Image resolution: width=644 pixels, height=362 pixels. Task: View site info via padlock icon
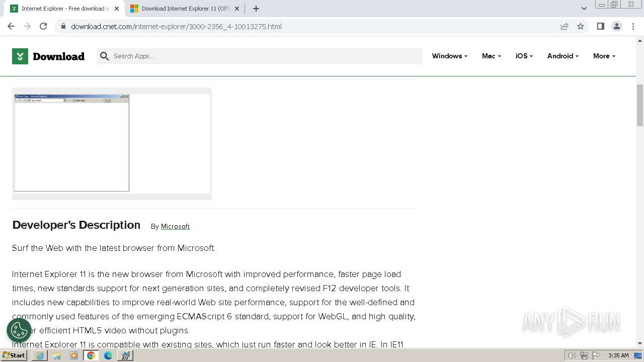coord(63,26)
